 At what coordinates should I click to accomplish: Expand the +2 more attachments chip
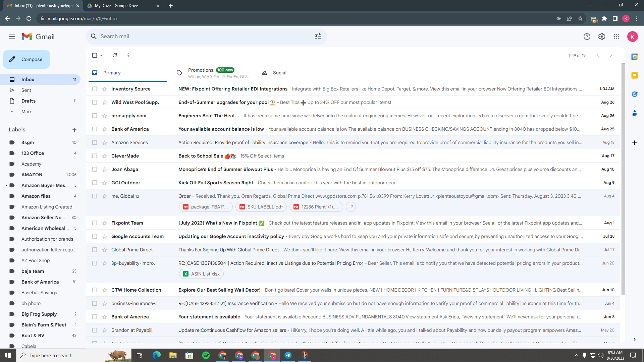[x=351, y=207]
